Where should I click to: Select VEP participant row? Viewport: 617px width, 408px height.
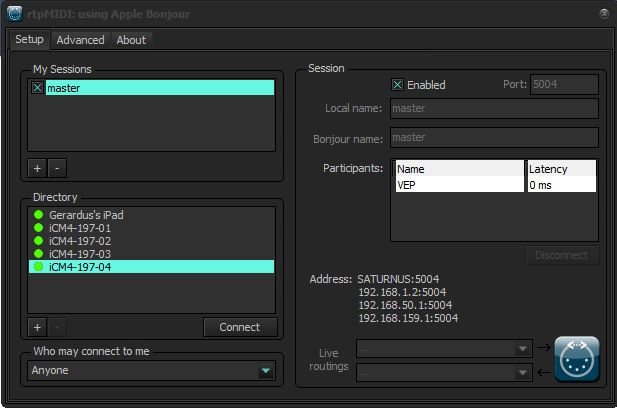tap(460, 185)
